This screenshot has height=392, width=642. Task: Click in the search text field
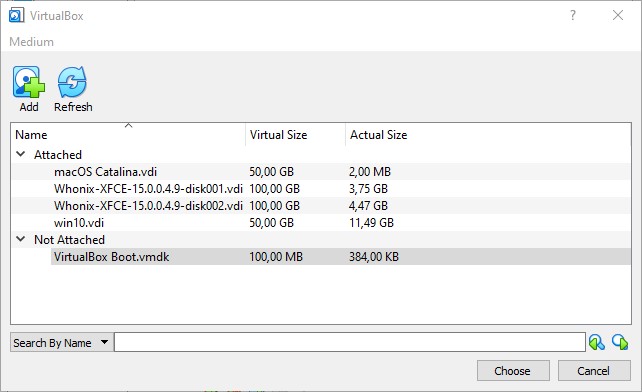tap(350, 342)
